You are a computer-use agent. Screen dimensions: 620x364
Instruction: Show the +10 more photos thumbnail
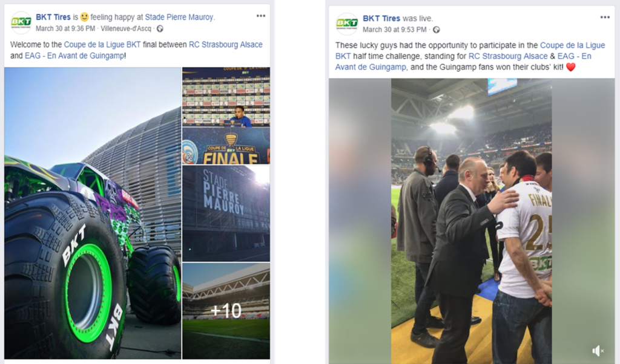click(x=226, y=311)
